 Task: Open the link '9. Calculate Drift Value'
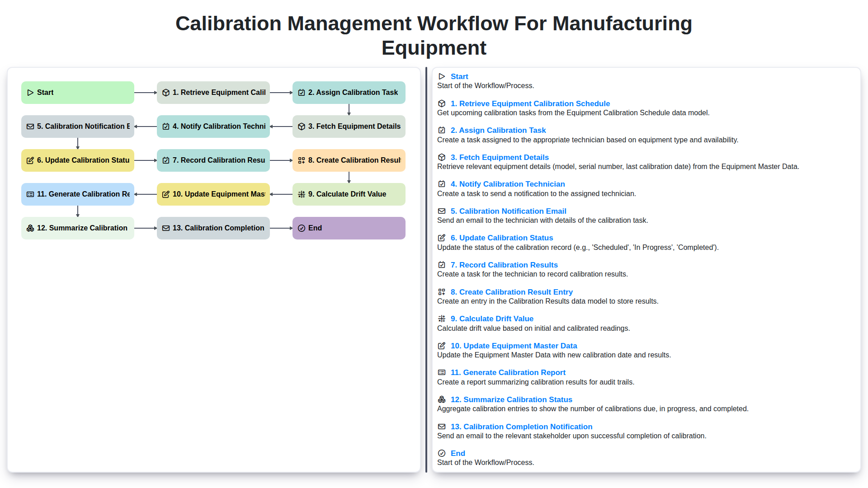pos(492,319)
